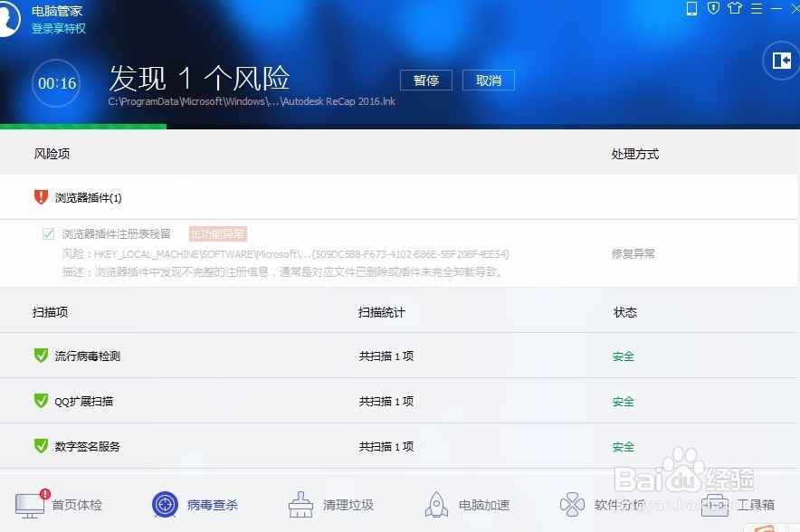The width and height of the screenshot is (800, 532).
Task: Open the hamburger main menu
Action: tap(756, 9)
